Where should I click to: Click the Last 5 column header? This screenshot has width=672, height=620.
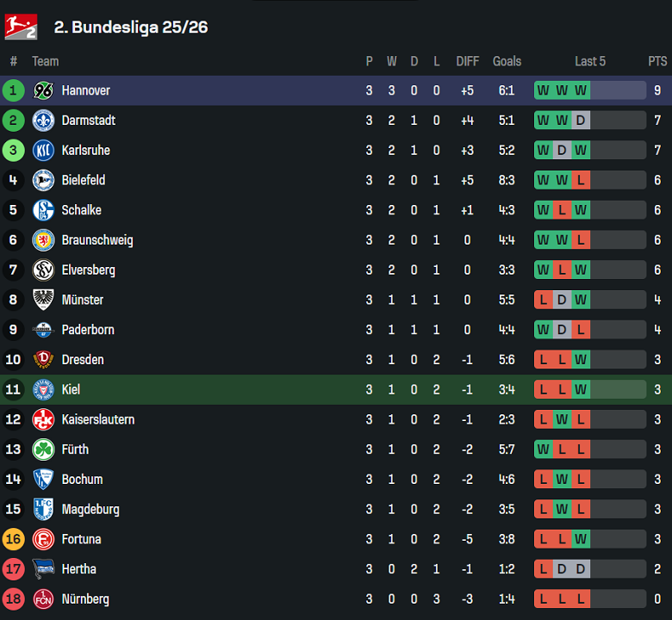point(590,61)
